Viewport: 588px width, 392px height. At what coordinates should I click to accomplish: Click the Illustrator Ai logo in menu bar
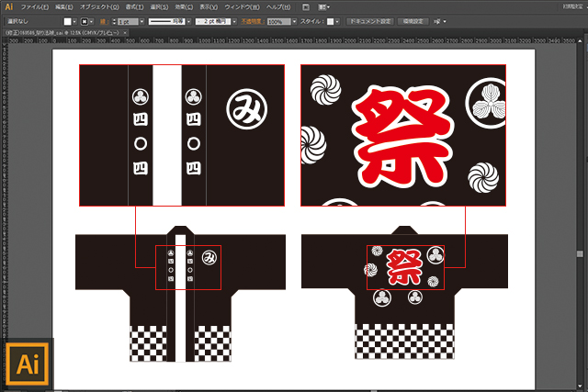[7, 6]
